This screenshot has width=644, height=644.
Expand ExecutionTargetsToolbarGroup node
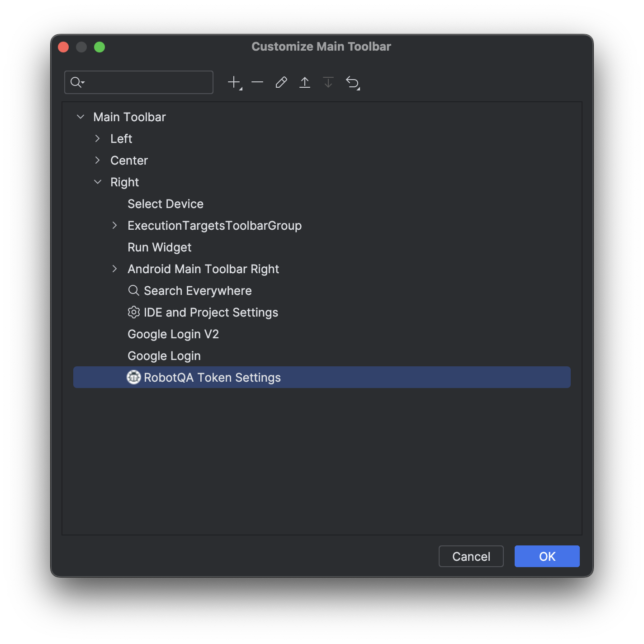[115, 226]
